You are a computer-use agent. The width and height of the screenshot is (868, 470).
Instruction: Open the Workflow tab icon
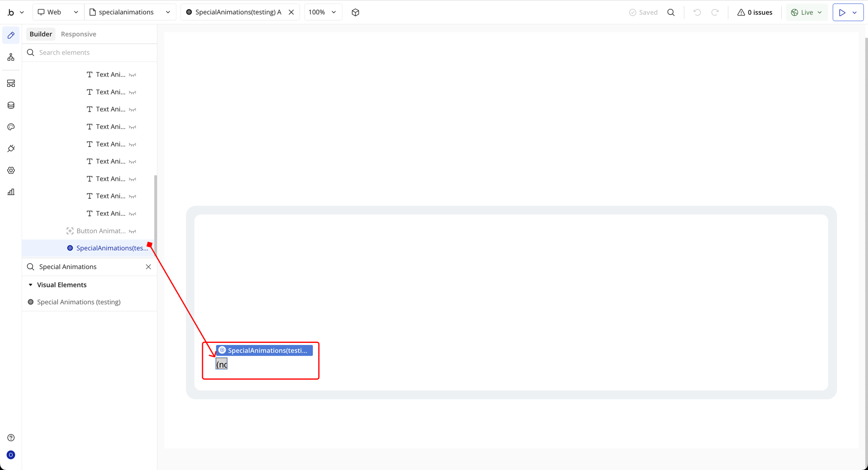11,57
